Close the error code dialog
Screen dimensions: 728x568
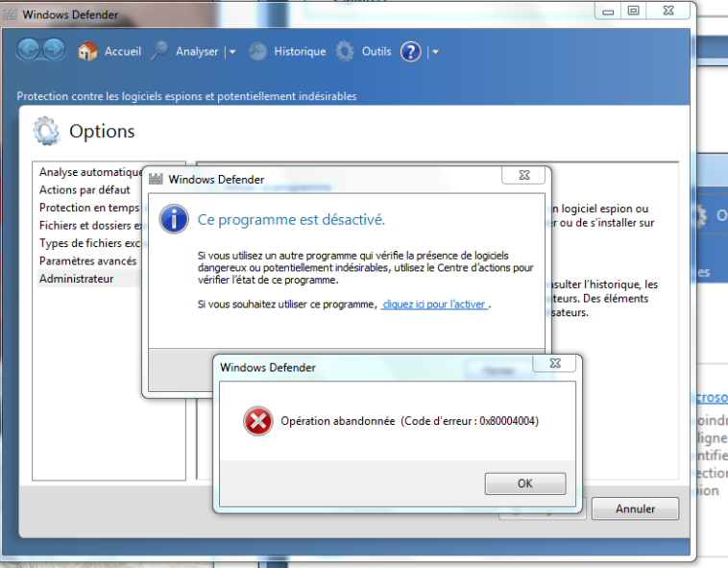(555, 363)
